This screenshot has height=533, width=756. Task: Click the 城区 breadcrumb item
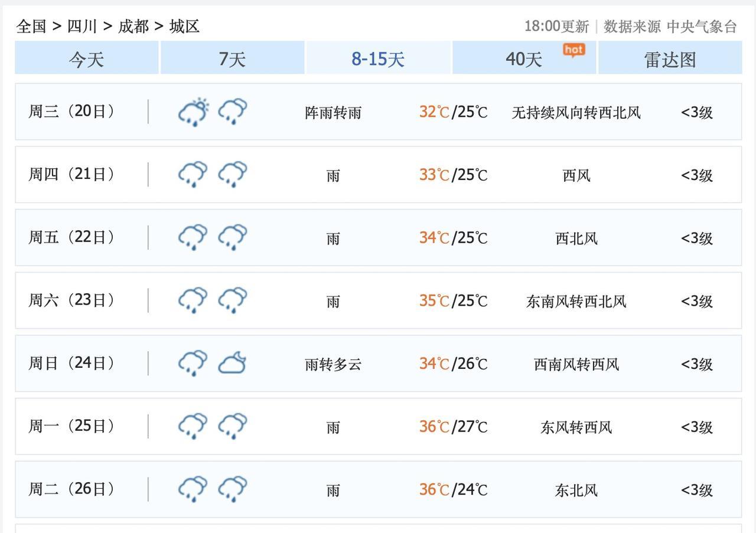click(x=184, y=26)
